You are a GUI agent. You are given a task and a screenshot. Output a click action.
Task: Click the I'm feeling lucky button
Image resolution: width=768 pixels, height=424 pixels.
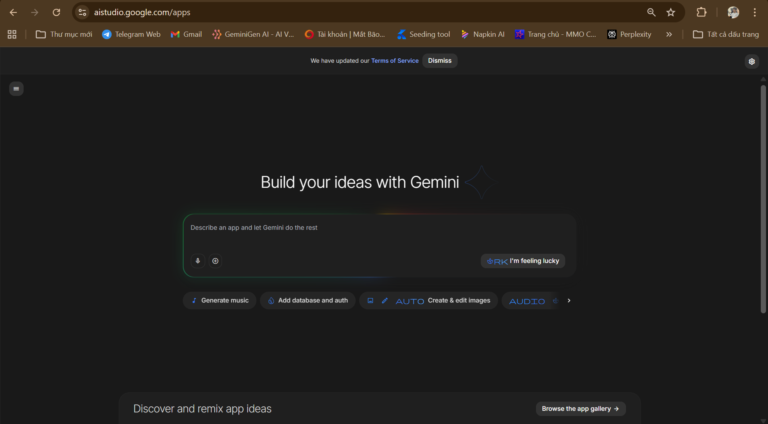(523, 261)
